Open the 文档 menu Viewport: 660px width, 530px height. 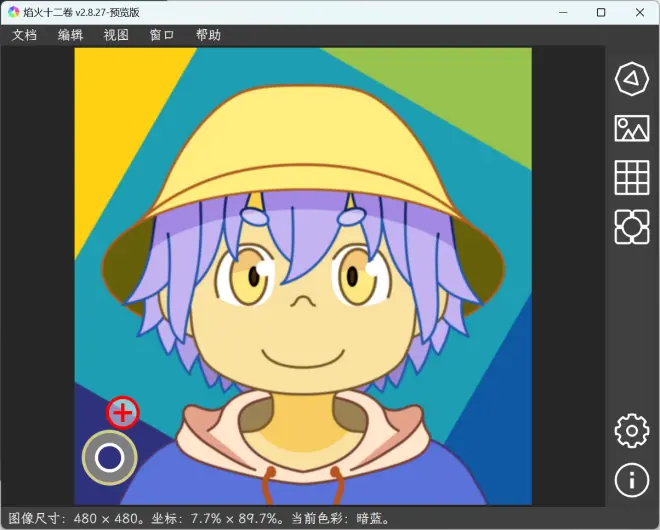[x=24, y=35]
